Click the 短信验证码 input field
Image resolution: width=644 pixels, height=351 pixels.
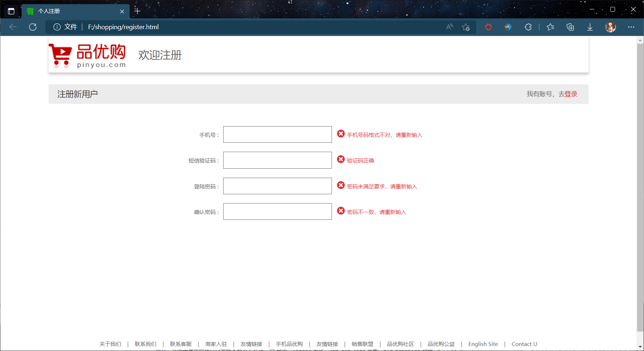277,160
